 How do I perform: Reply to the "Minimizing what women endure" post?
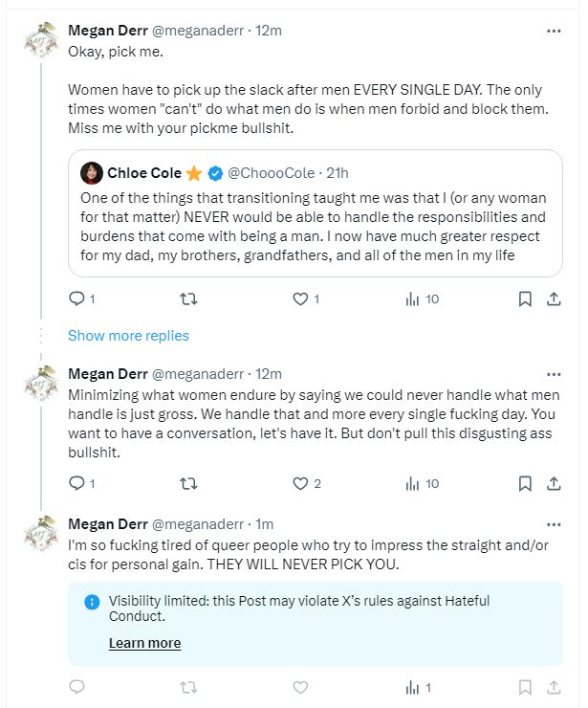(x=77, y=483)
